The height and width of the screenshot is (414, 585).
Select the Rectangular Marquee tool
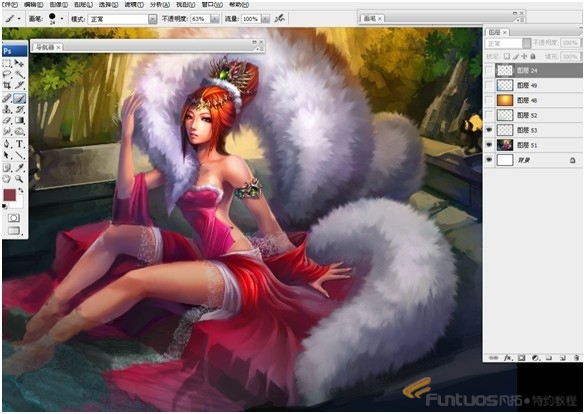pos(7,63)
